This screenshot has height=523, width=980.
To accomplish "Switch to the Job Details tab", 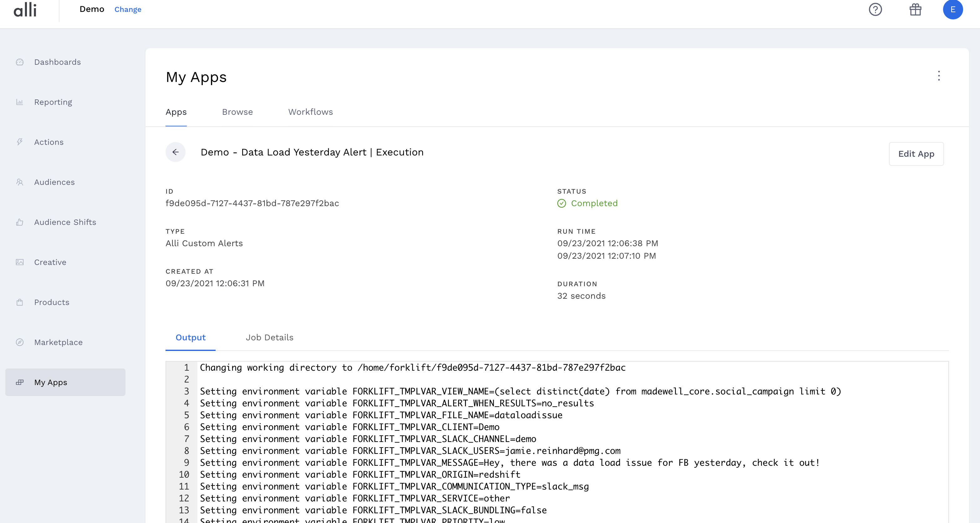I will [x=269, y=338].
